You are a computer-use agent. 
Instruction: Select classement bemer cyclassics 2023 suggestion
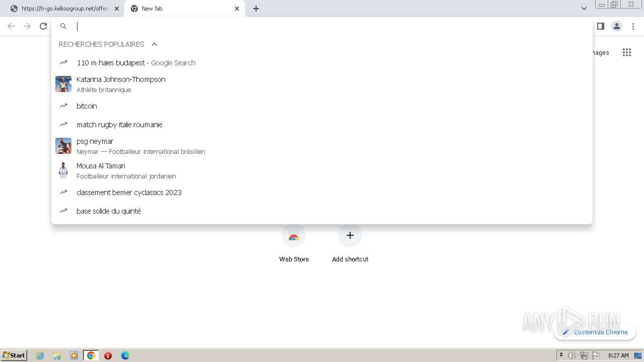coord(322,193)
